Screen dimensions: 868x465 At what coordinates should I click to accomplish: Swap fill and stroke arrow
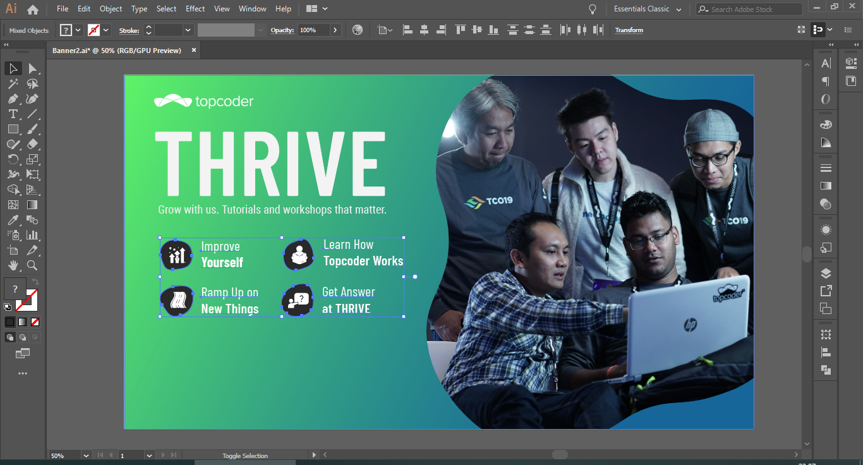click(x=35, y=282)
